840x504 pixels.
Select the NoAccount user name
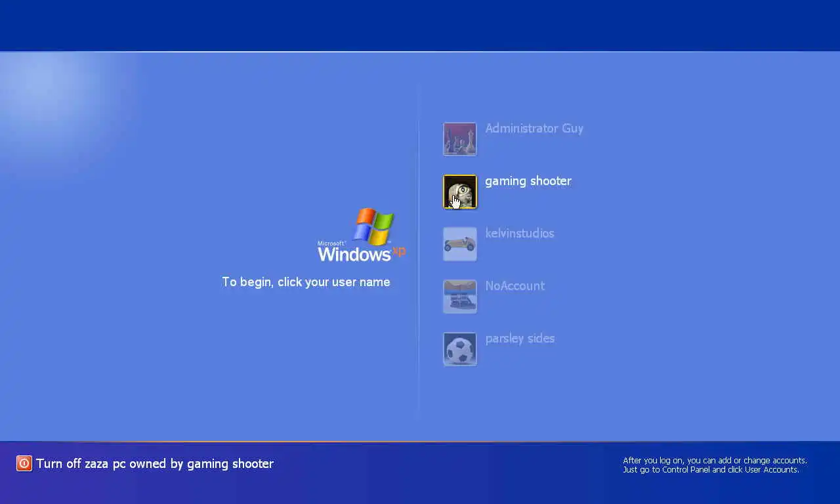pos(515,286)
